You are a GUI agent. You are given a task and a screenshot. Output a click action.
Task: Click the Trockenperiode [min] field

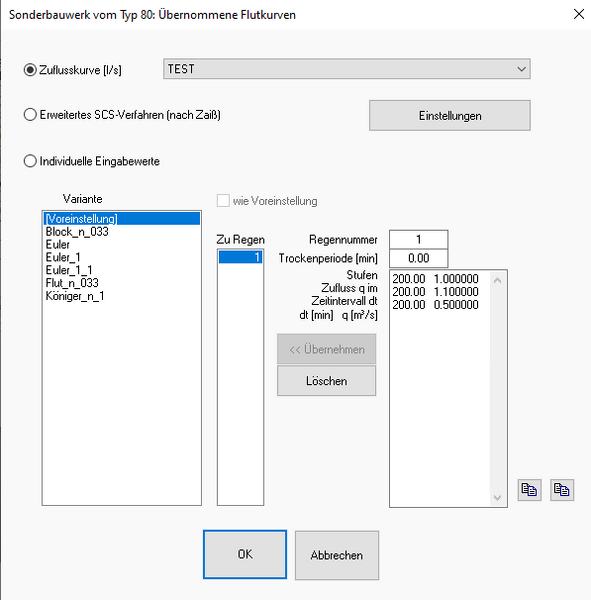pyautogui.click(x=418, y=258)
